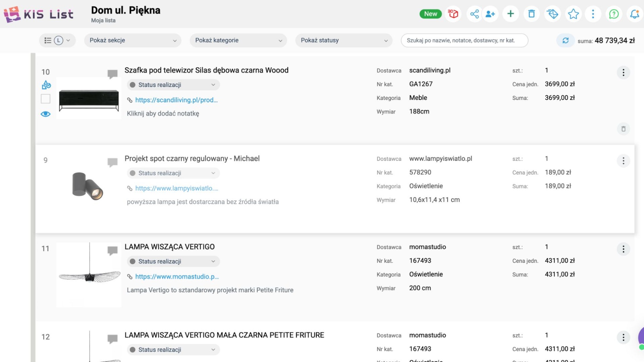This screenshot has width=644, height=362.
Task: Add a user with person-plus icon
Action: 490,14
